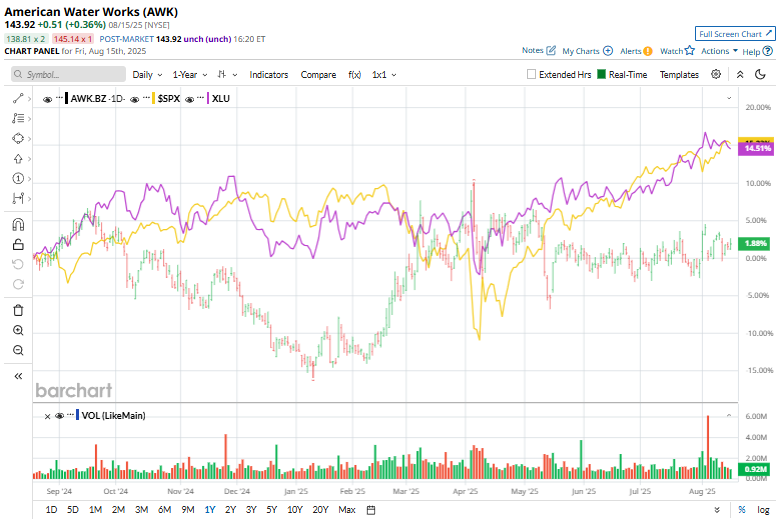Image resolution: width=777 pixels, height=526 pixels.
Task: Open Full Screen Chart
Action: [x=735, y=34]
